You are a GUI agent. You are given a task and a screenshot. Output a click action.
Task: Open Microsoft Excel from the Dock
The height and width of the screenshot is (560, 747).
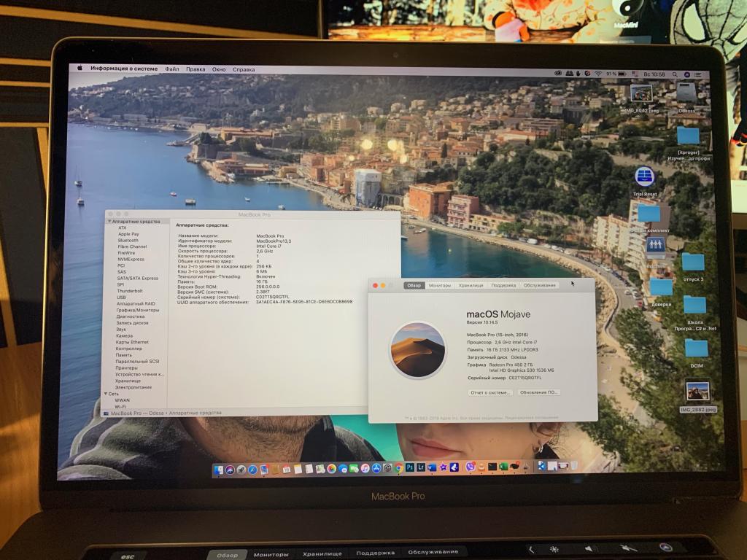pos(503,466)
